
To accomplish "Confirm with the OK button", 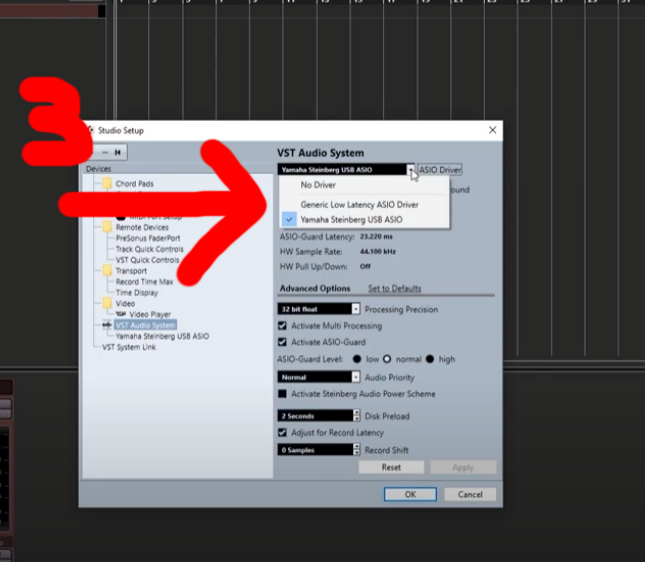I will tap(410, 494).
